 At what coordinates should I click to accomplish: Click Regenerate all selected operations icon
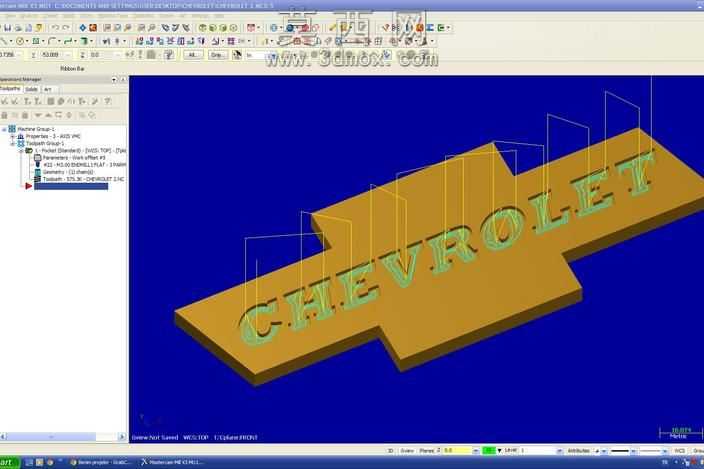point(27,101)
